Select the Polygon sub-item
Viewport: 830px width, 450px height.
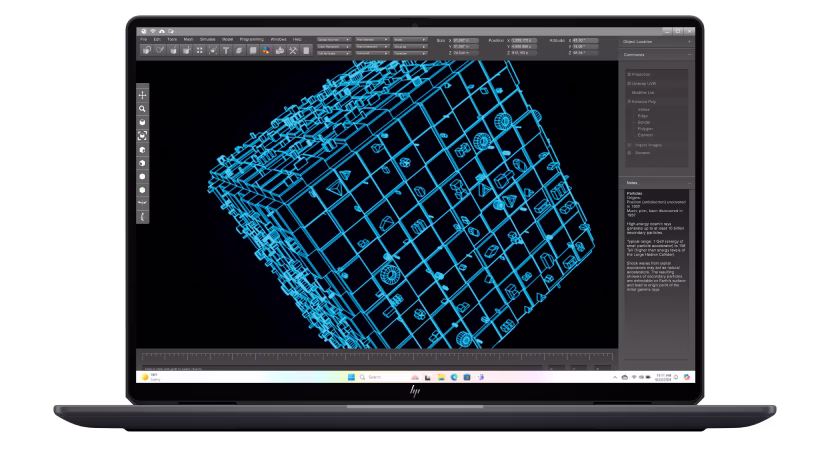tap(645, 129)
